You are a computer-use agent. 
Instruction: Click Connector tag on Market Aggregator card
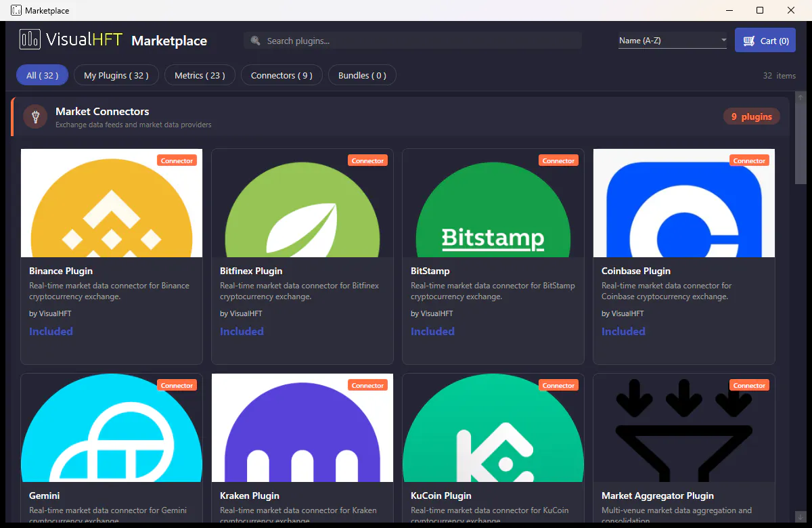coord(750,385)
